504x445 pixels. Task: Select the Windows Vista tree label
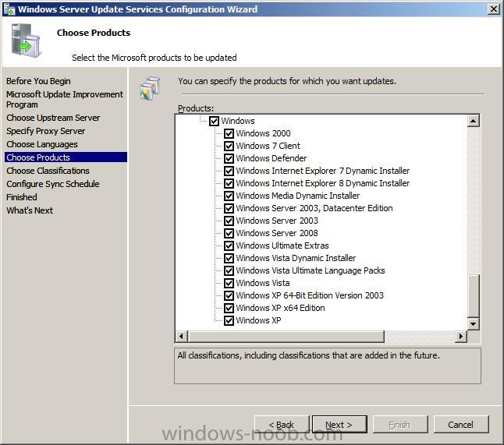tap(263, 283)
